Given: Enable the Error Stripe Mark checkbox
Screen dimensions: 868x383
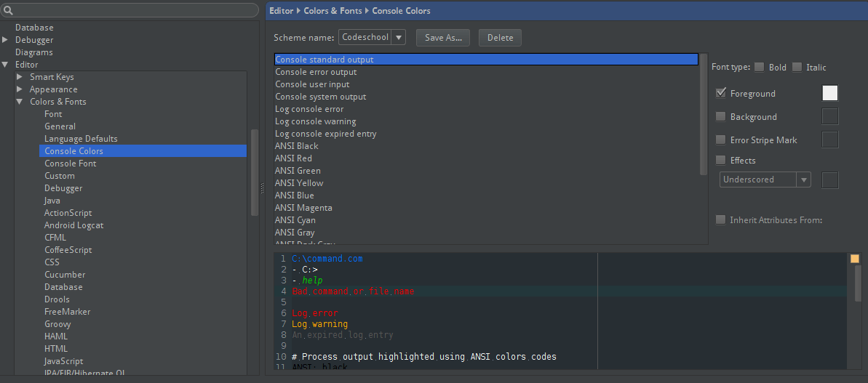Looking at the screenshot, I should pyautogui.click(x=721, y=140).
